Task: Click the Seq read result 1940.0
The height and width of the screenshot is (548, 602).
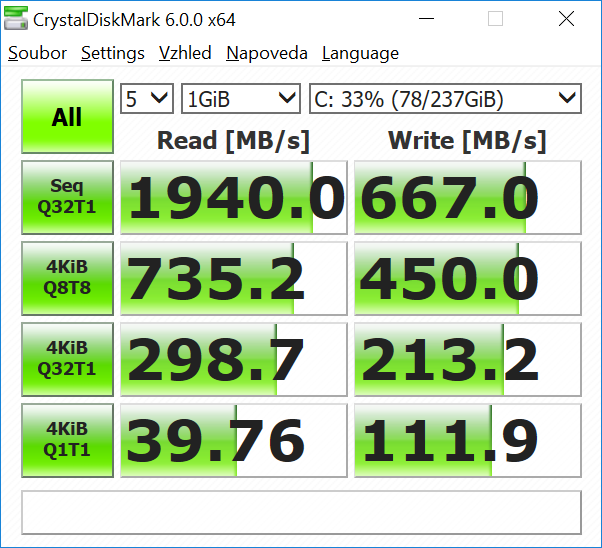Action: 233,197
